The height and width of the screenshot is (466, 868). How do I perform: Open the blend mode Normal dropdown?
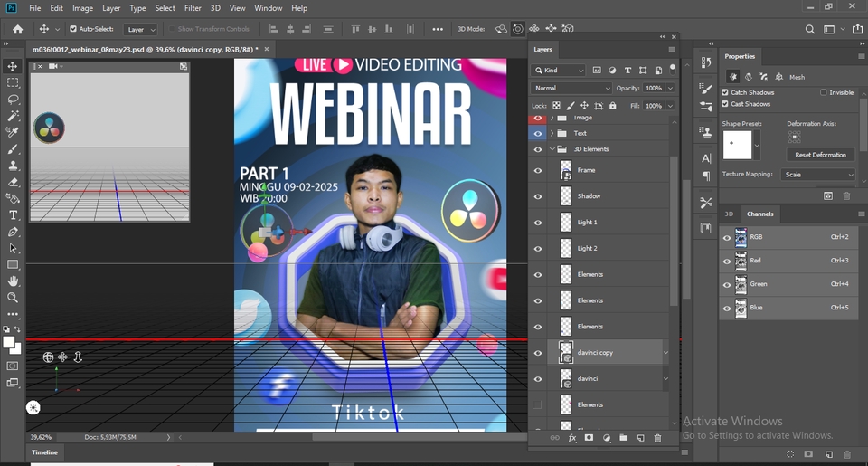(571, 88)
